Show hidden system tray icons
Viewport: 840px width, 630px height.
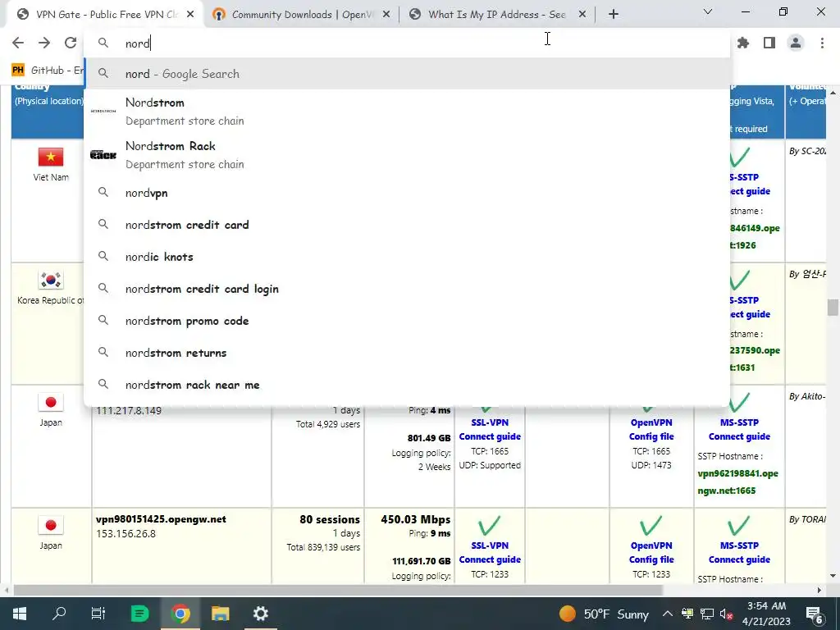point(667,614)
